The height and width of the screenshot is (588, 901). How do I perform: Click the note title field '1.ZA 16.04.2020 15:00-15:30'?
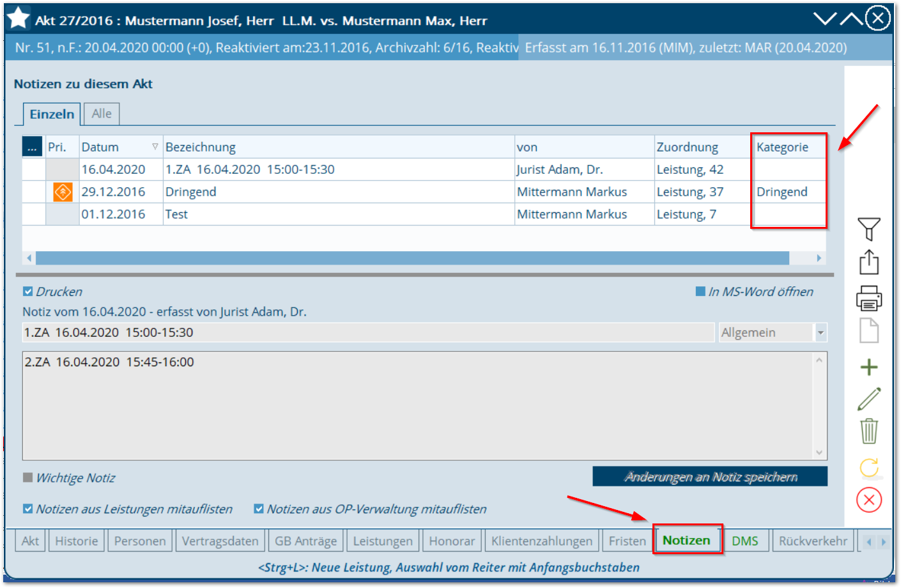[368, 332]
